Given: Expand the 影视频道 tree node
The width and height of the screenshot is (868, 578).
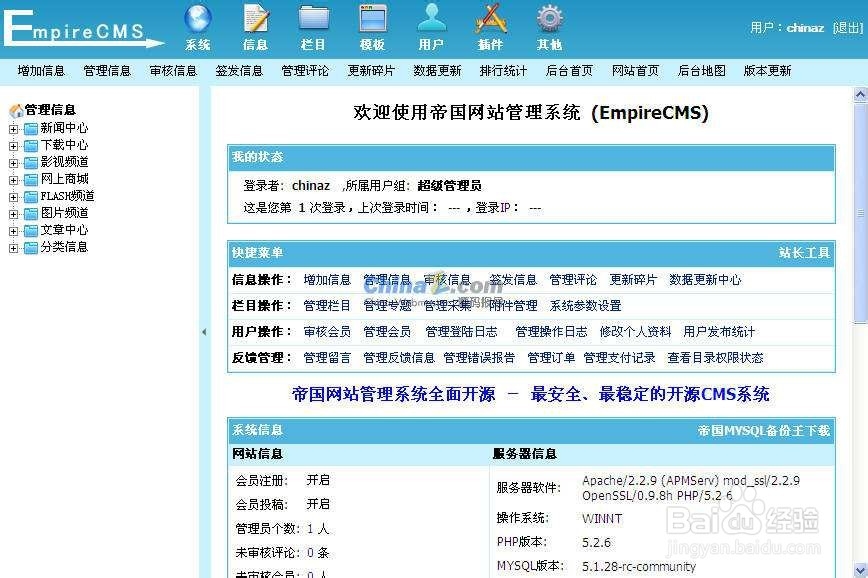Looking at the screenshot, I should pos(13,163).
